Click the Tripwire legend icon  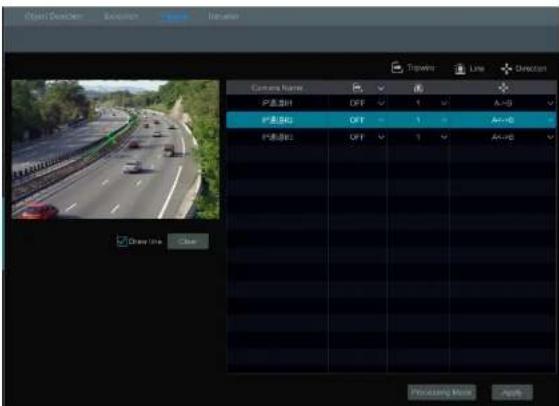click(x=397, y=68)
